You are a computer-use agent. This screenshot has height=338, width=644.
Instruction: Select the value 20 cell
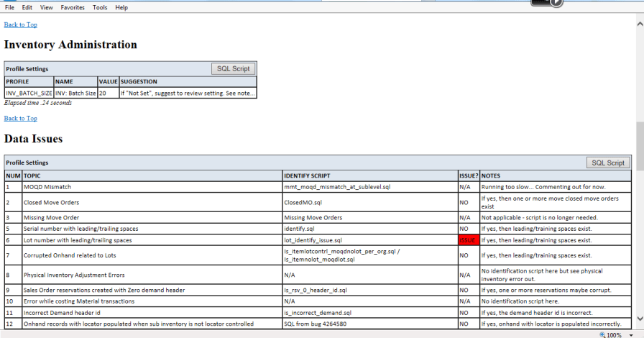tap(109, 93)
